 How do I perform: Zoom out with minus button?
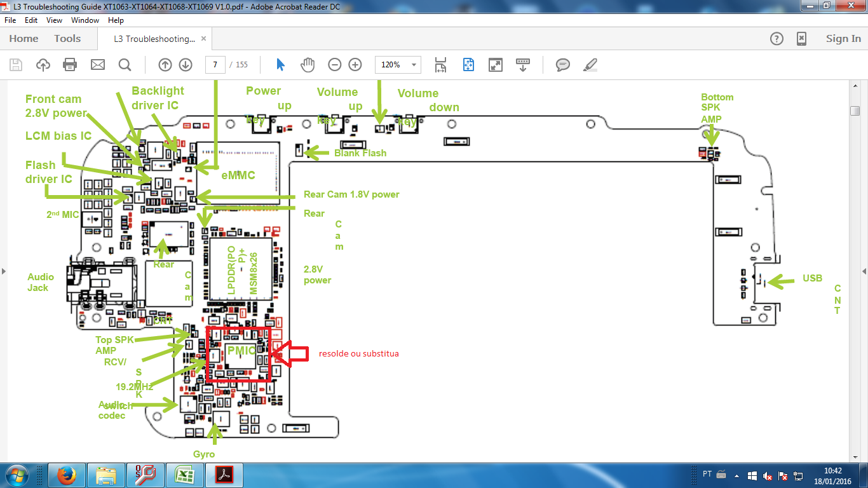click(x=335, y=65)
